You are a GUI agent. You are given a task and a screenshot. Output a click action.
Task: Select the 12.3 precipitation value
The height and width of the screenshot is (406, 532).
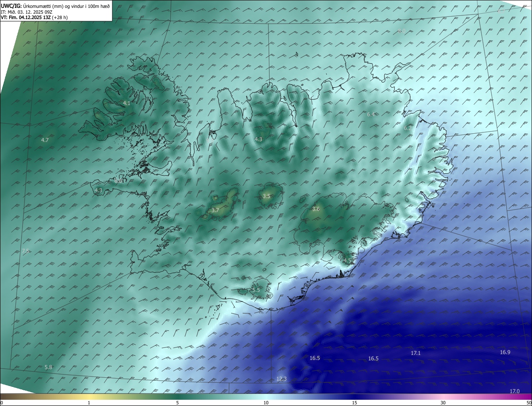[x=281, y=379]
